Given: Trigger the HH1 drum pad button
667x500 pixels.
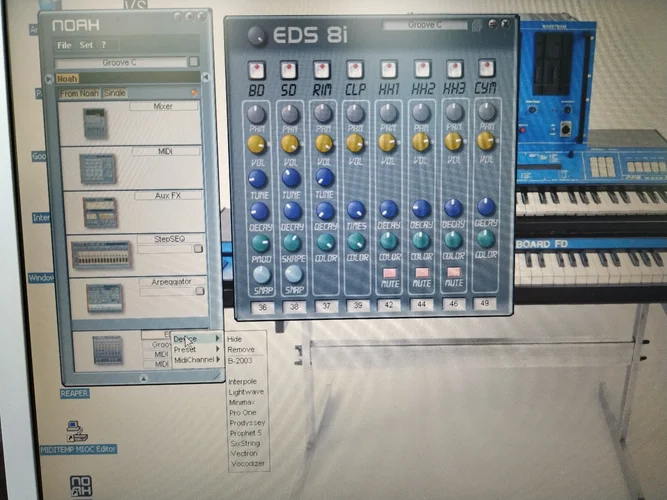Looking at the screenshot, I should pos(389,69).
